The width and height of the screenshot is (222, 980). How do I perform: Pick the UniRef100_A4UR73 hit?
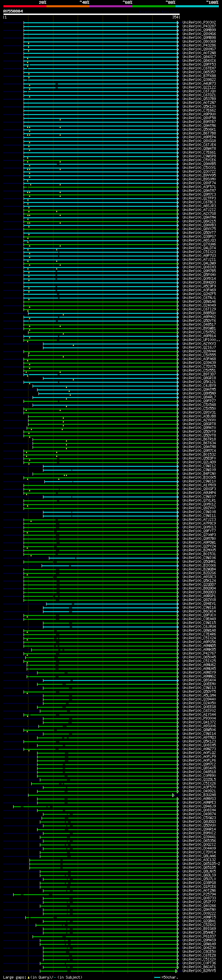click(199, 84)
